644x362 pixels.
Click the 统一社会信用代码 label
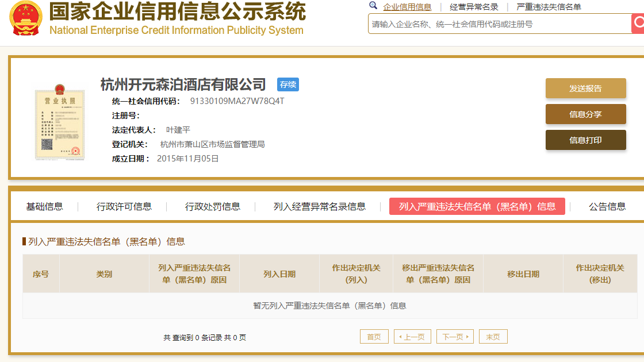coord(146,101)
